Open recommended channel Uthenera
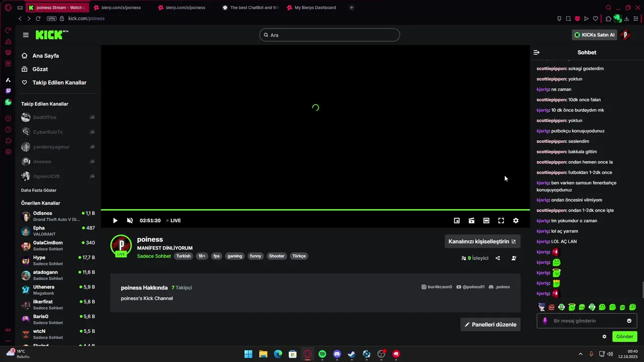Screen dimensions: 644x362 (58, 290)
